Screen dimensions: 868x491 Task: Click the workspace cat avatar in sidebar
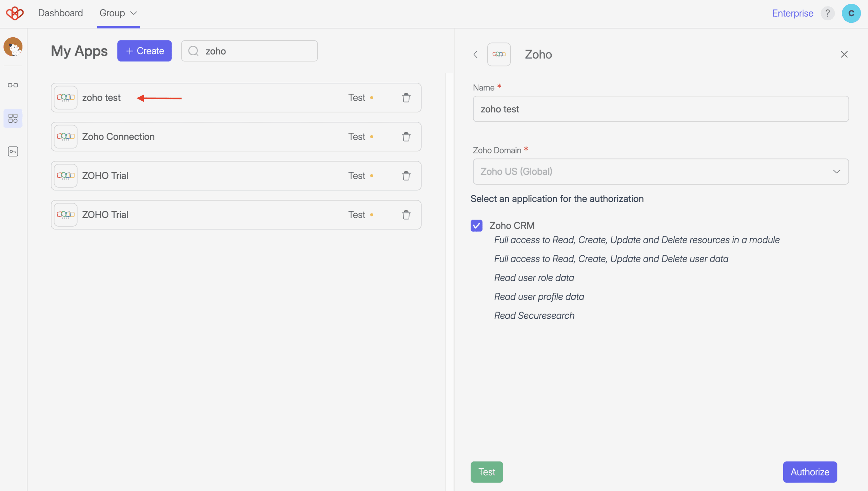coord(13,47)
